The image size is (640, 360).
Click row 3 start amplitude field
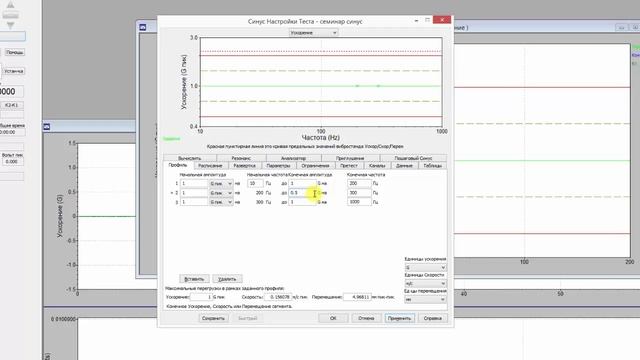(194, 202)
